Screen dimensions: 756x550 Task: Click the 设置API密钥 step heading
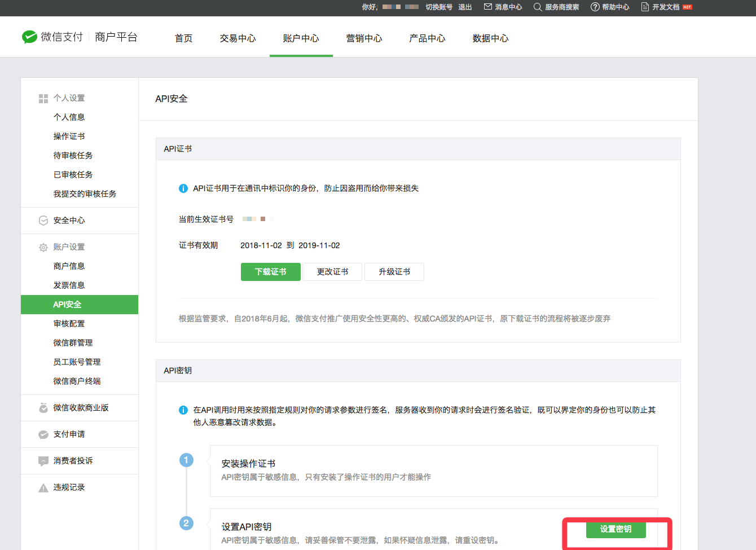247,527
